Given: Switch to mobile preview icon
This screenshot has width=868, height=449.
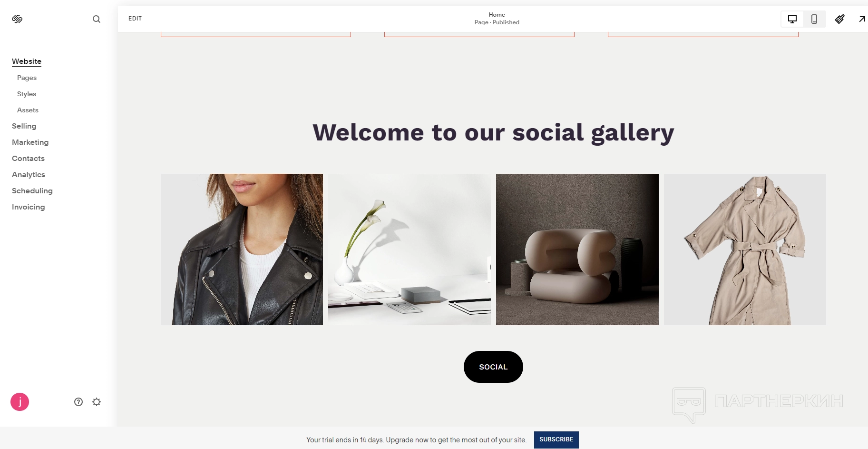Looking at the screenshot, I should coord(814,19).
